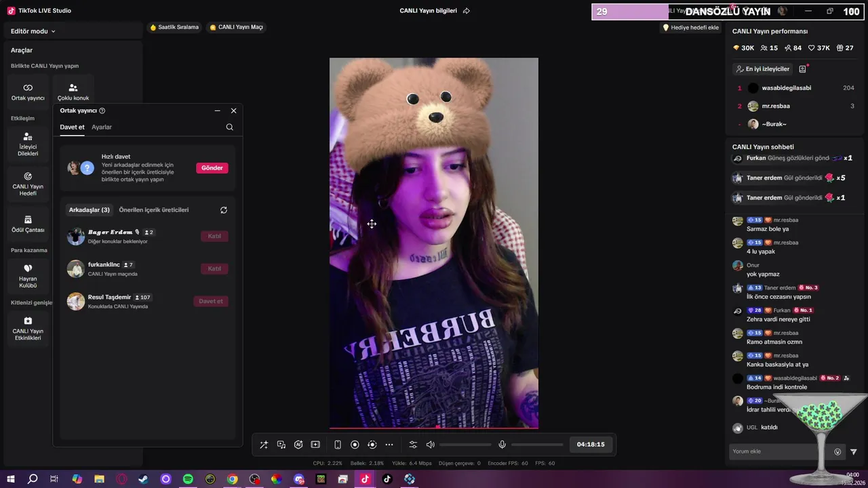Open the more options ellipsis menu

389,445
